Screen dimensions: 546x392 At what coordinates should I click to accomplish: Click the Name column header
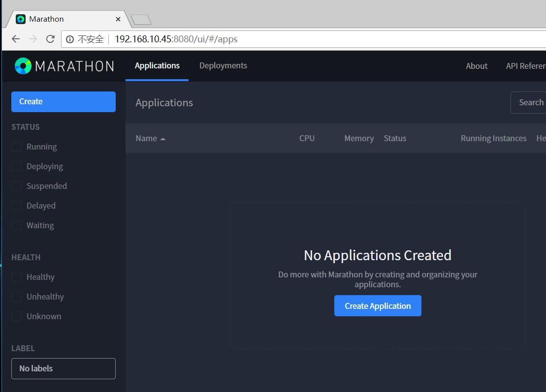click(146, 138)
